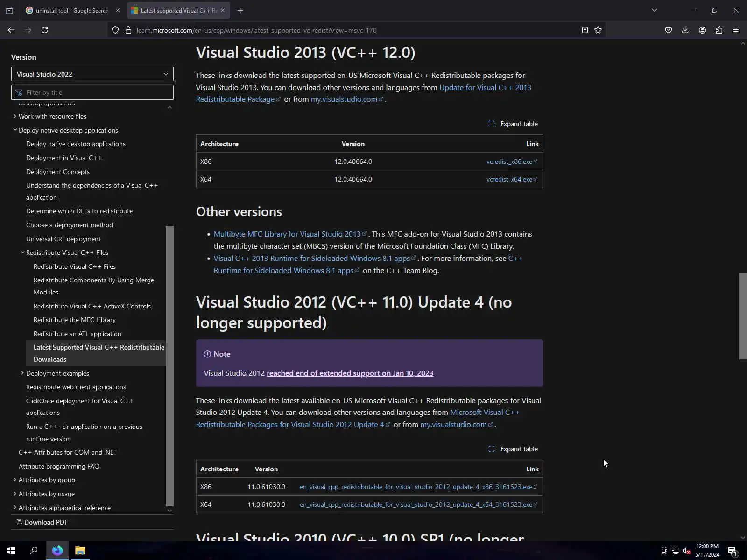Open the tracking protection shield icon
The image size is (747, 560).
[x=115, y=30]
